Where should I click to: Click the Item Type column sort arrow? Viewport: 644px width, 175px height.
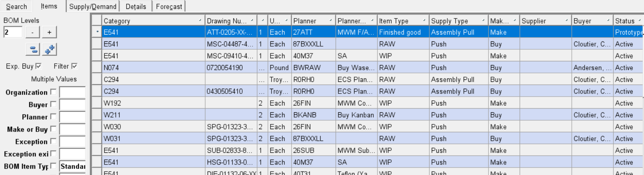(424, 21)
